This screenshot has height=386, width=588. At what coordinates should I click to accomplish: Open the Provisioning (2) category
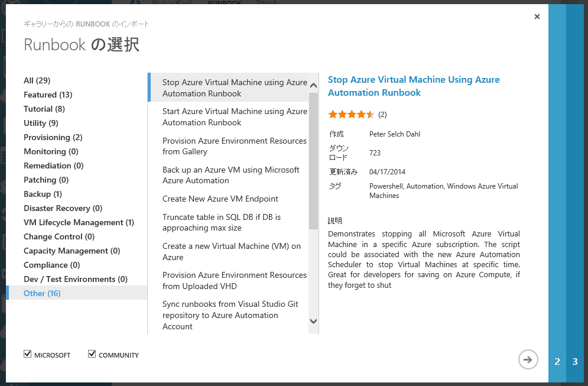[53, 137]
